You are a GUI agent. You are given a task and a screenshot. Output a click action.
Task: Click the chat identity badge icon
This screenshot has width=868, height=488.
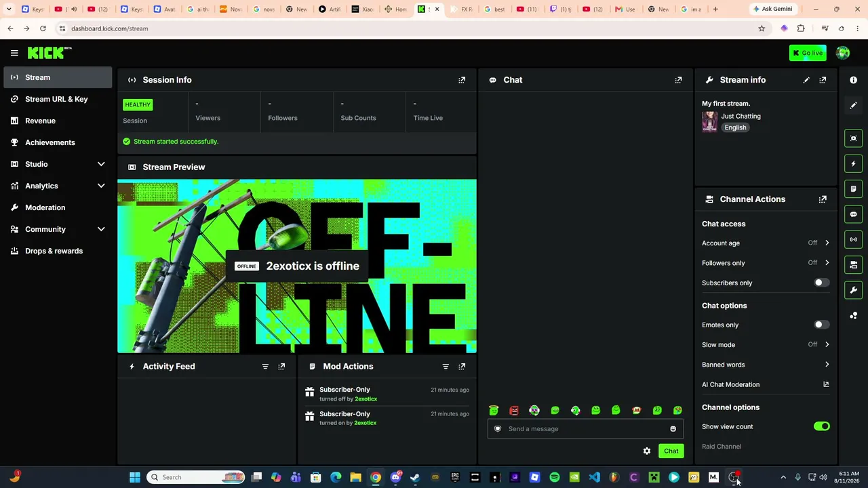coord(498,429)
